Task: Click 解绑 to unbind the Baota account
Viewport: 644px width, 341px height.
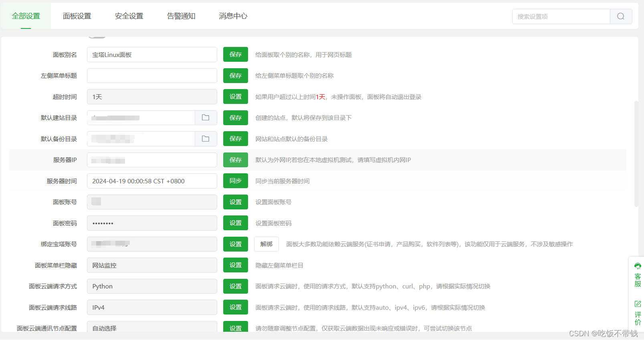Action: [x=266, y=244]
